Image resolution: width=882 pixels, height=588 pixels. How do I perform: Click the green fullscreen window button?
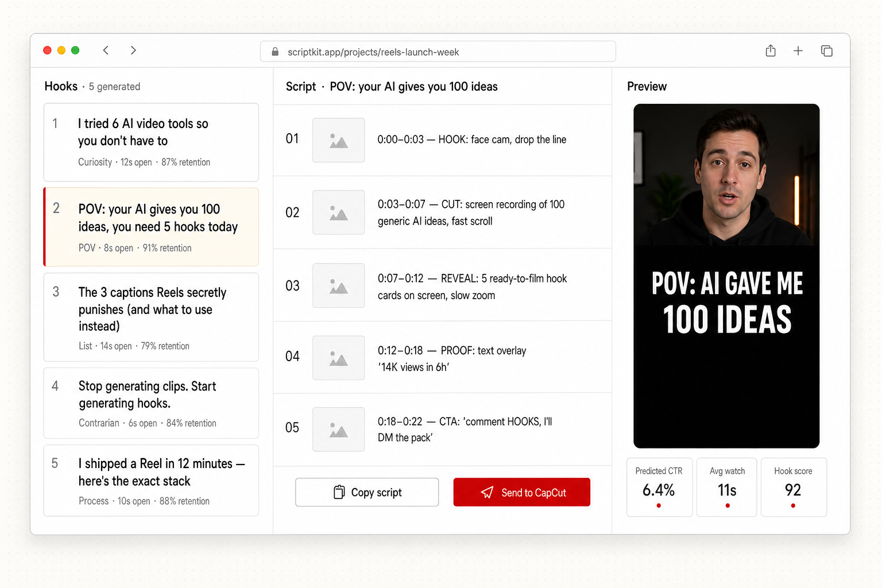click(x=75, y=51)
